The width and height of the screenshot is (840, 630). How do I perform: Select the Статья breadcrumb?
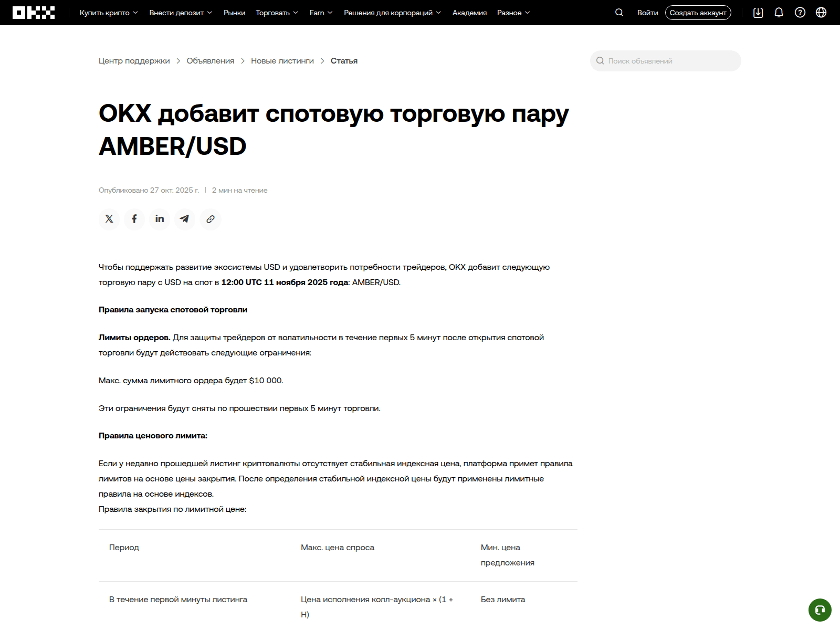pos(344,61)
